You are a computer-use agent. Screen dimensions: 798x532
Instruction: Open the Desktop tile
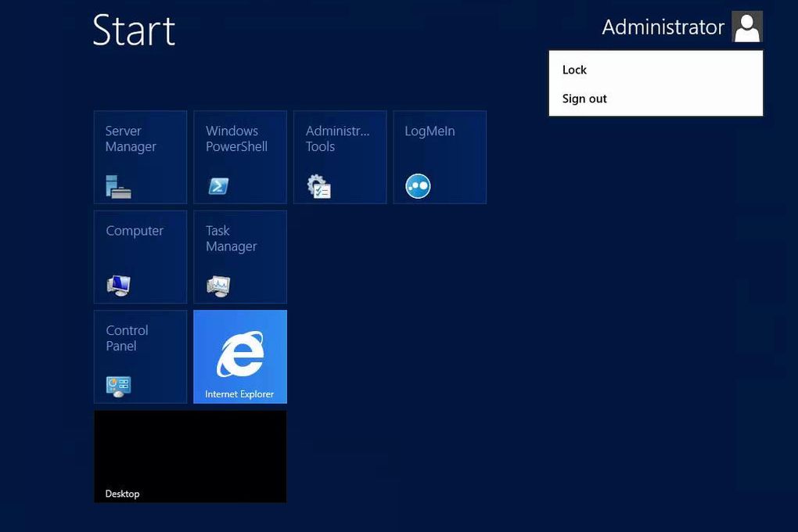pyautogui.click(x=190, y=457)
